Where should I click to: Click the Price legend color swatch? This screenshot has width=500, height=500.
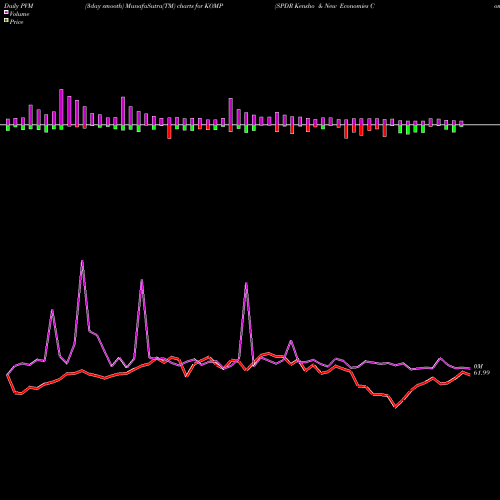6,21
